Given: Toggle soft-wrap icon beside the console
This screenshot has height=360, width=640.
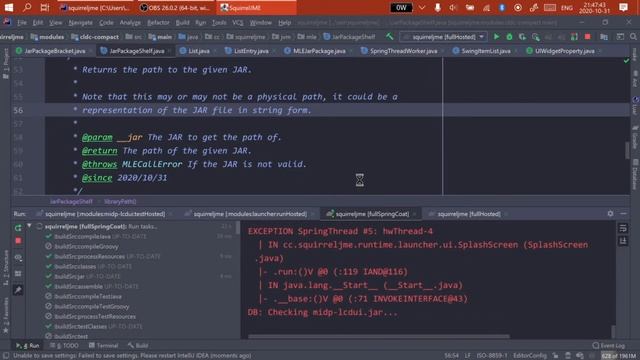Looking at the screenshot, I should (x=623, y=228).
